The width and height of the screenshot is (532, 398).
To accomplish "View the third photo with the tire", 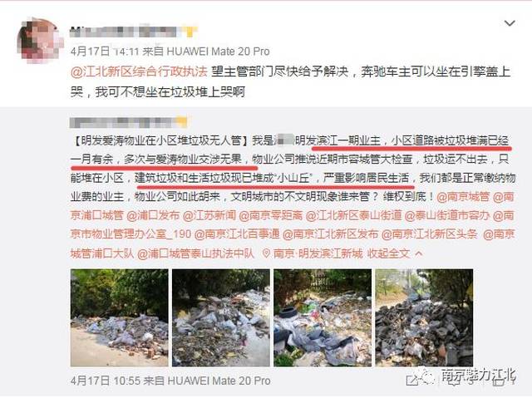I will [323, 317].
